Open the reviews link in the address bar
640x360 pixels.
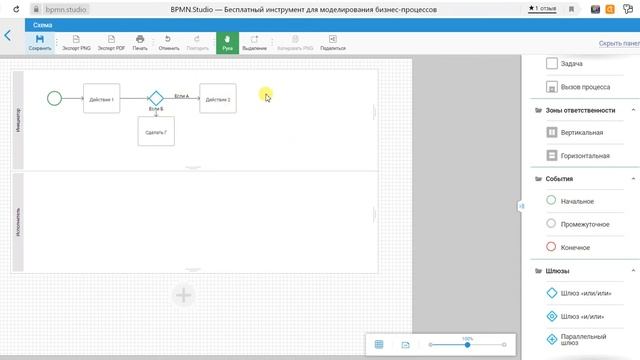(x=542, y=8)
